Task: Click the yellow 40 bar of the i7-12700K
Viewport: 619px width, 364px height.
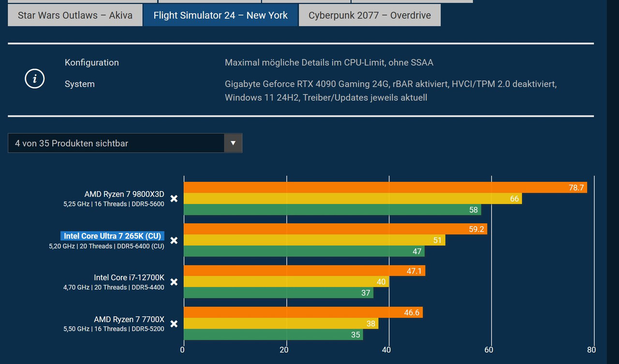Action: 285,281
